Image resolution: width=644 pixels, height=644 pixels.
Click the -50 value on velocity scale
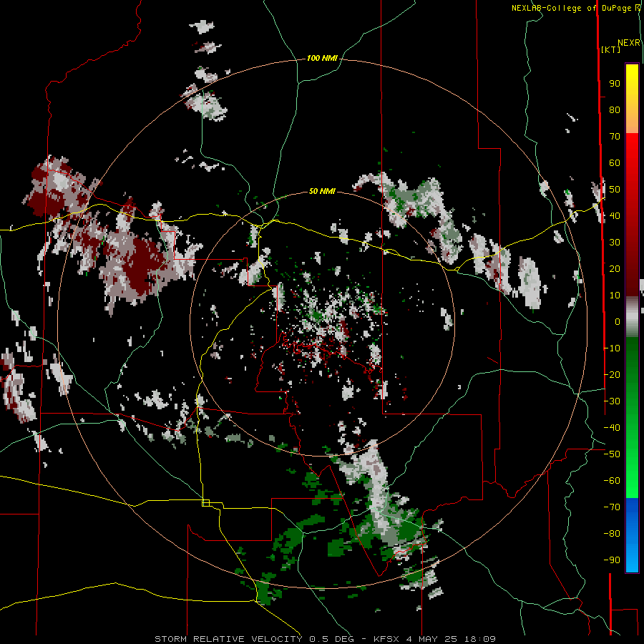(x=612, y=454)
